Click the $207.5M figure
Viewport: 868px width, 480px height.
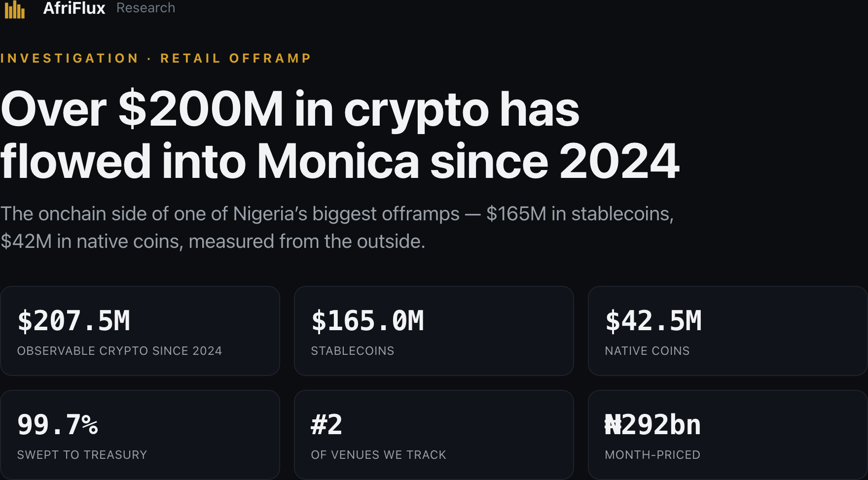tap(74, 321)
